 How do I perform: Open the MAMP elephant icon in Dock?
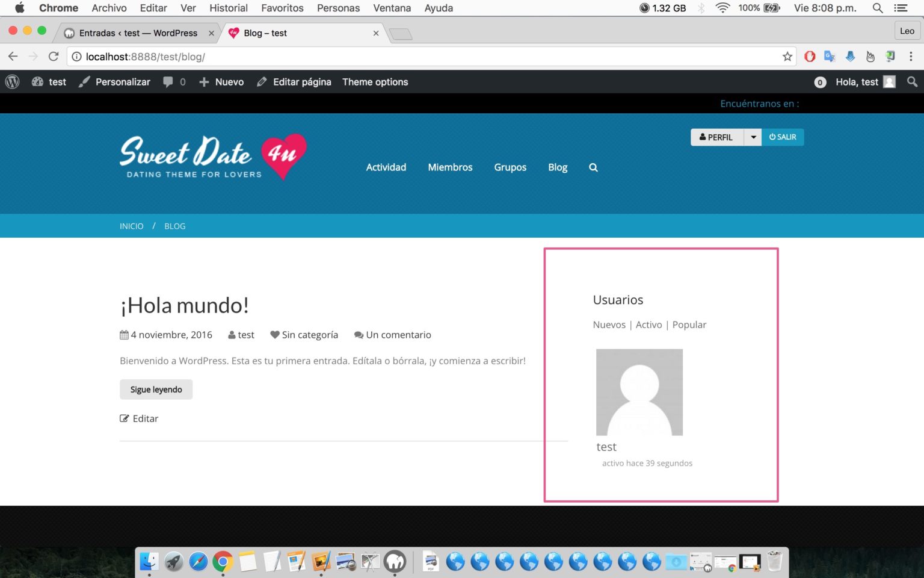(395, 561)
